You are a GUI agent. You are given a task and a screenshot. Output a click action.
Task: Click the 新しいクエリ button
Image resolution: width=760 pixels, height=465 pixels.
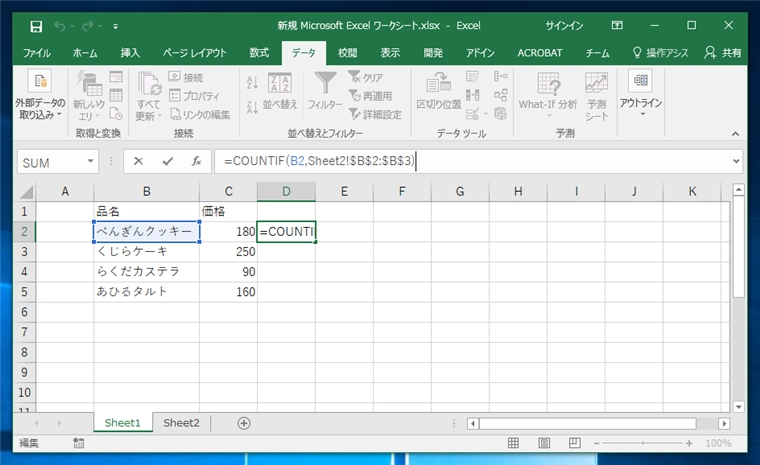(x=89, y=96)
